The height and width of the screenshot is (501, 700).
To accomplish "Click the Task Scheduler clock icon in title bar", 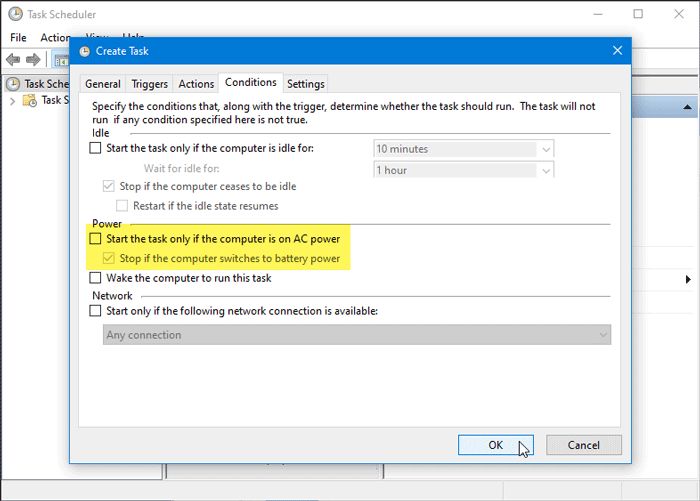I will [14, 15].
